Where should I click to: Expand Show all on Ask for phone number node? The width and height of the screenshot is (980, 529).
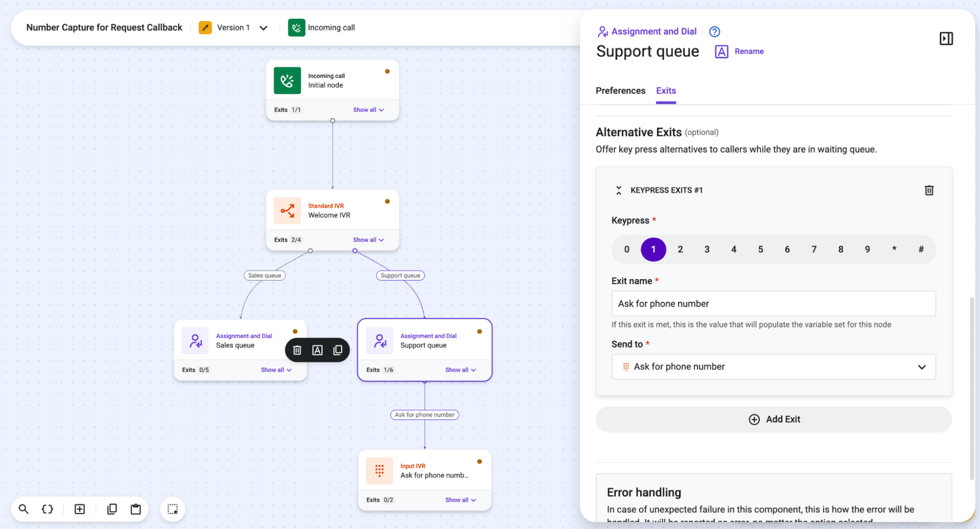tap(460, 500)
